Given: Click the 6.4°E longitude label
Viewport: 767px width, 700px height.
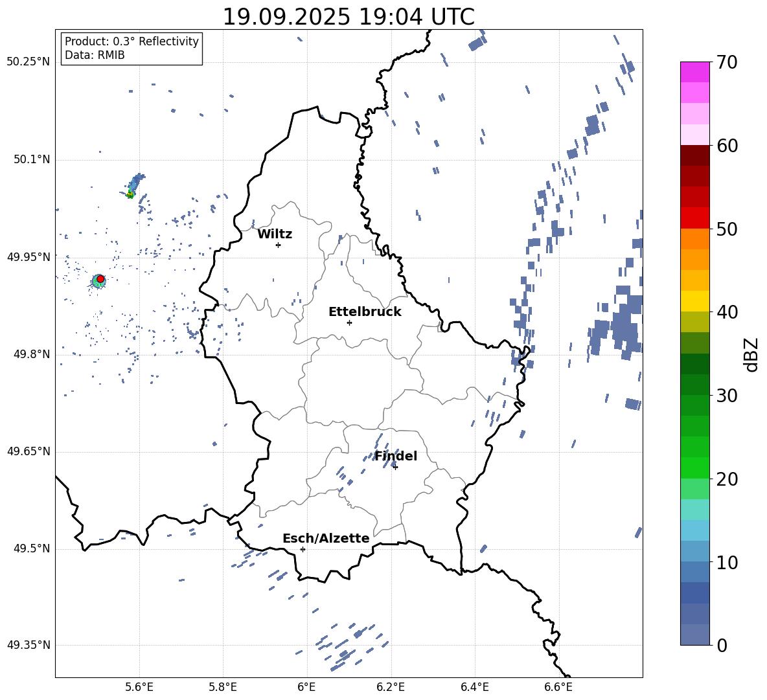Looking at the screenshot, I should (475, 688).
